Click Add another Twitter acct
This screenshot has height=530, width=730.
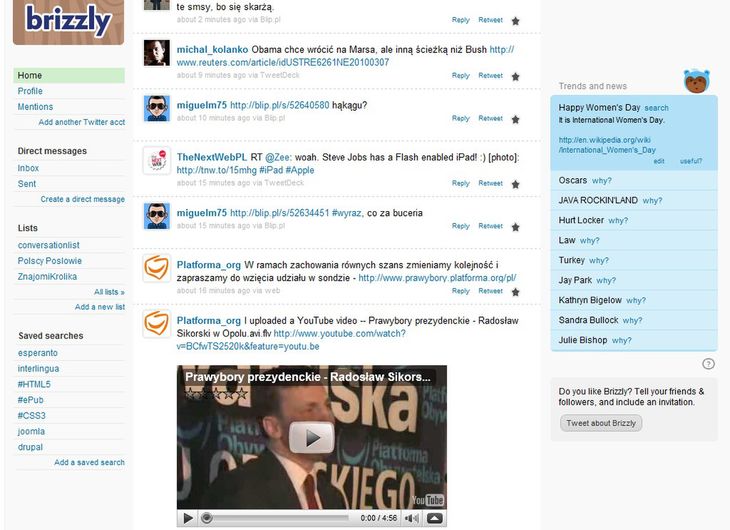(81, 122)
